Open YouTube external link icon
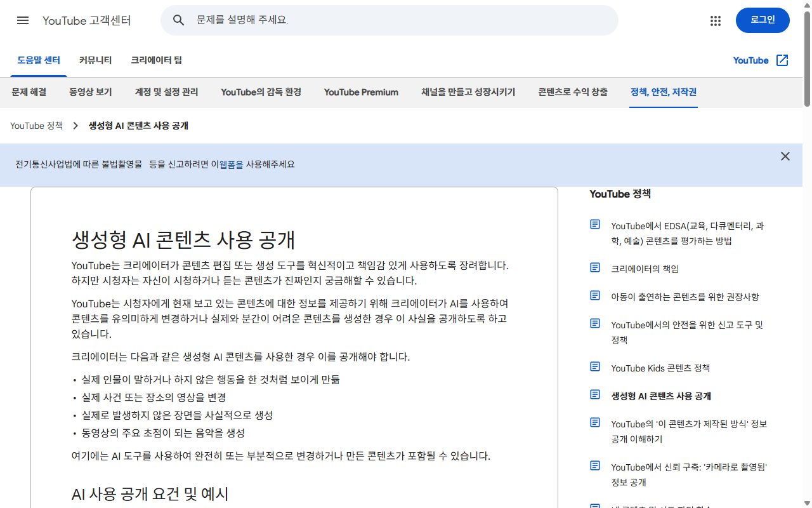Image resolution: width=812 pixels, height=508 pixels. [x=782, y=60]
